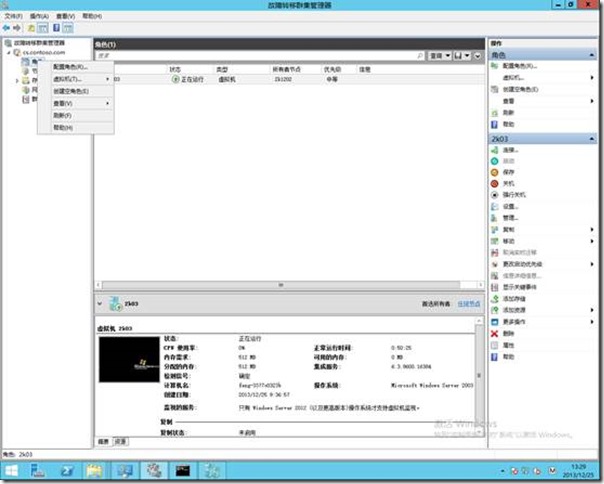Collapse the 角色 section in the actions pane
Screen dimensions: 604x484
592,55
